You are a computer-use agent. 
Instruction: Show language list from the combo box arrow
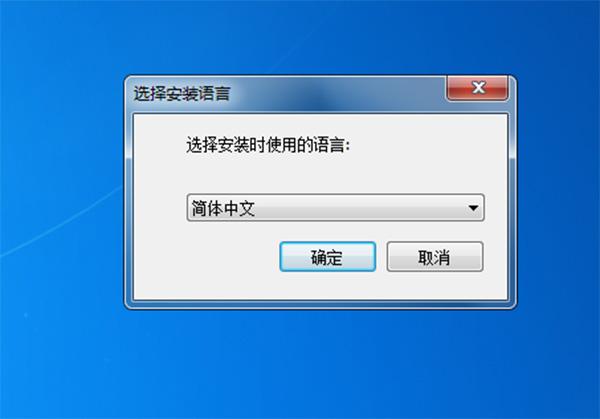tap(473, 208)
